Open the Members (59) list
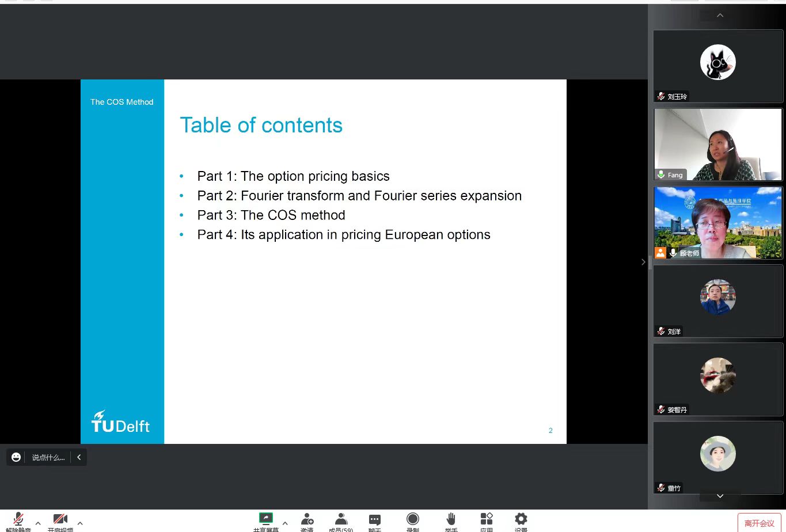The height and width of the screenshot is (532, 786). coord(341,520)
